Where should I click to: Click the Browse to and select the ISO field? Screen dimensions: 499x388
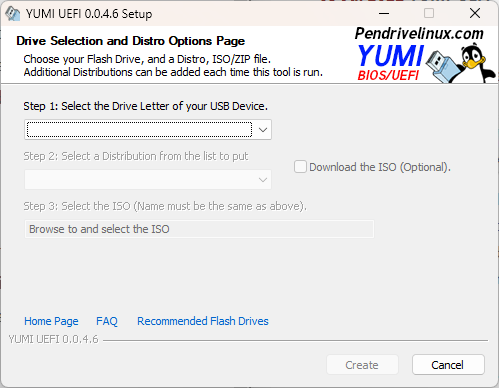(x=199, y=229)
